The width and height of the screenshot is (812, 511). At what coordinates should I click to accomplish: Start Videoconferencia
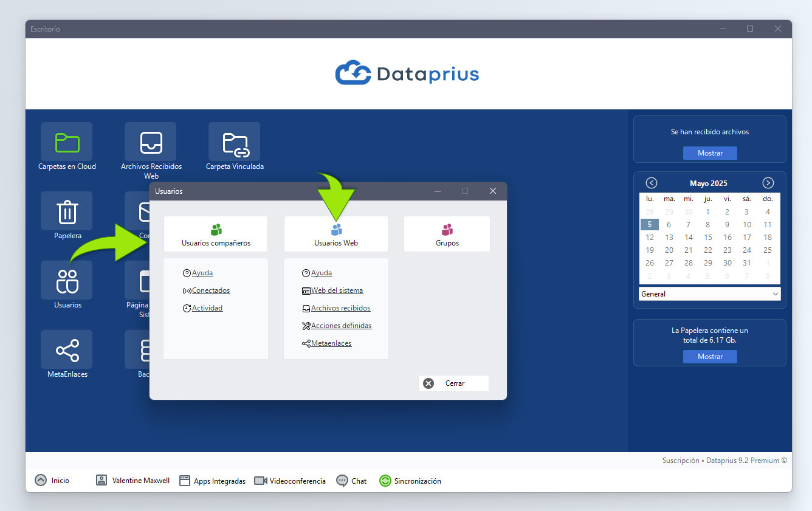tap(290, 481)
